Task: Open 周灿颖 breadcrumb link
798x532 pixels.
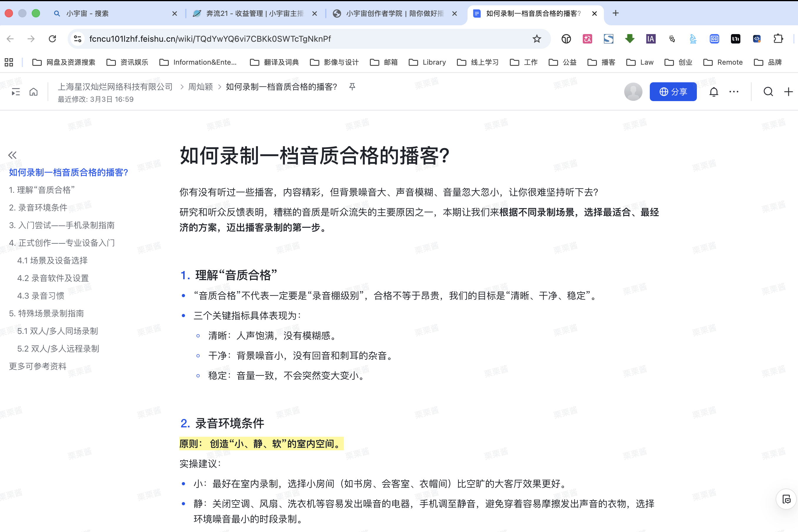Action: tap(201, 87)
